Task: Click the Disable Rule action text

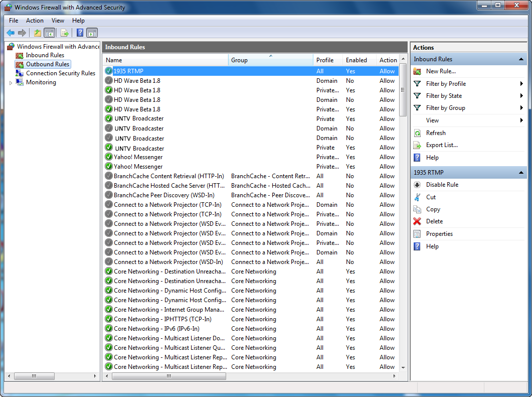Action: coord(442,185)
